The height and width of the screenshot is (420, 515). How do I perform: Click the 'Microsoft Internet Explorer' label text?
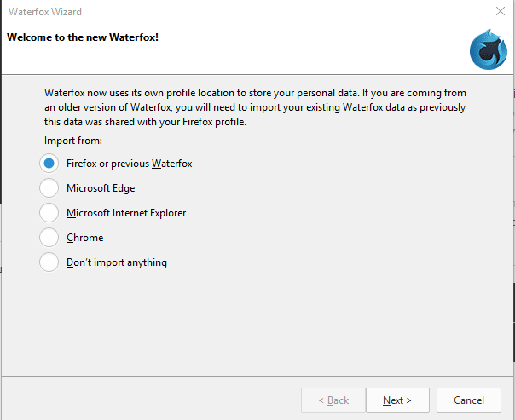pyautogui.click(x=126, y=213)
